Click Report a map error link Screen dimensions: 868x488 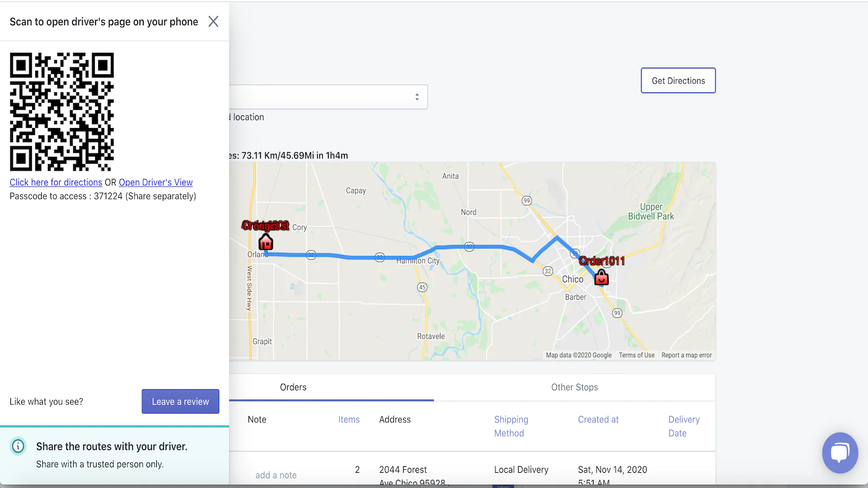686,355
